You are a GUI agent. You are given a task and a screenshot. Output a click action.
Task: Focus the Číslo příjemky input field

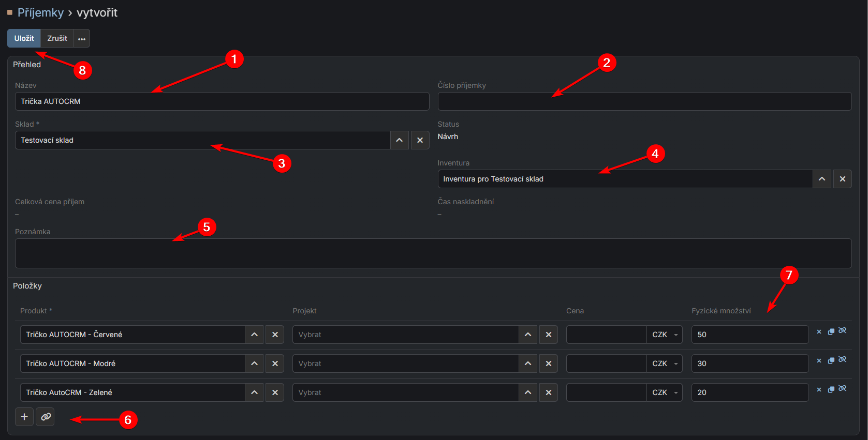(644, 101)
